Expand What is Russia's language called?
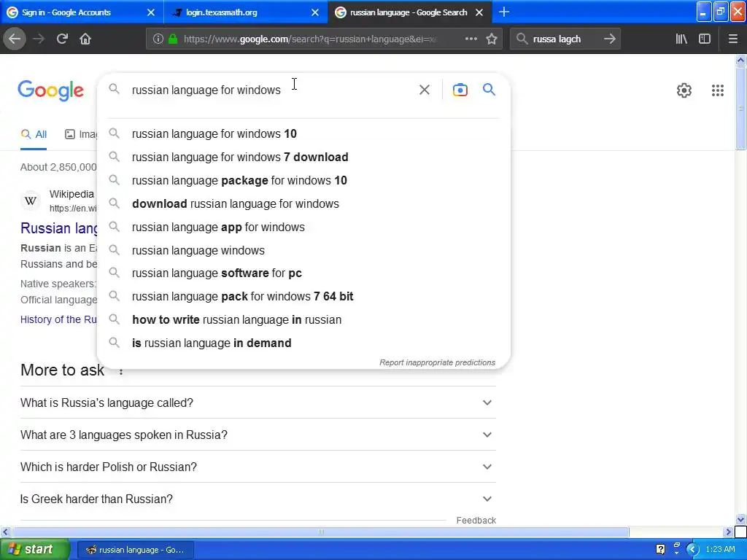The height and width of the screenshot is (560, 747). coord(258,402)
